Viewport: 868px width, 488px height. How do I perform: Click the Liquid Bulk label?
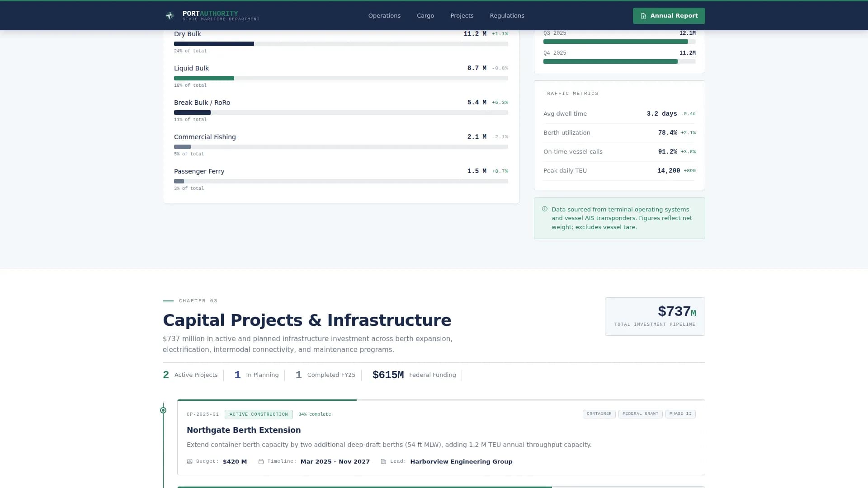point(192,68)
